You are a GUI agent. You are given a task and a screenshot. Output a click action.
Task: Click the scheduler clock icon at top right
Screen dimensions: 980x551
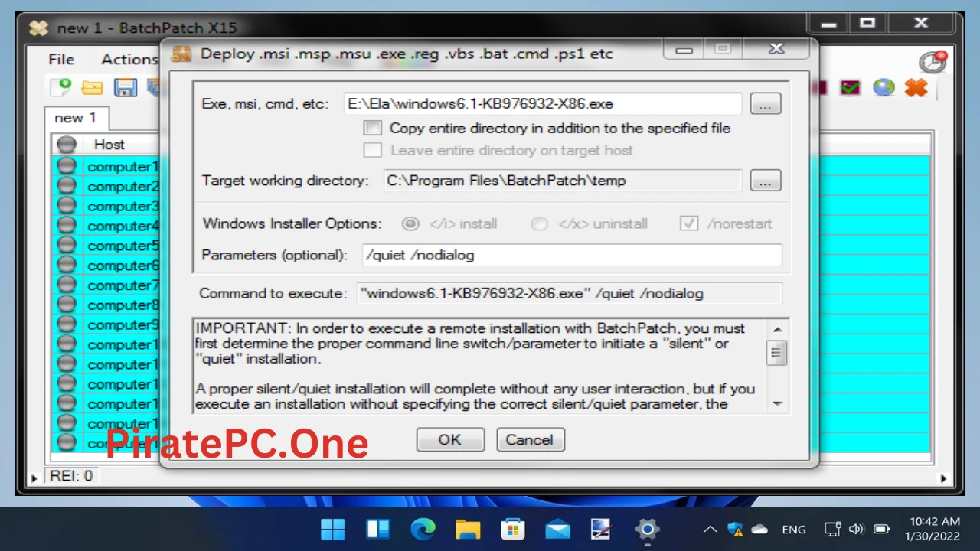pyautogui.click(x=933, y=62)
